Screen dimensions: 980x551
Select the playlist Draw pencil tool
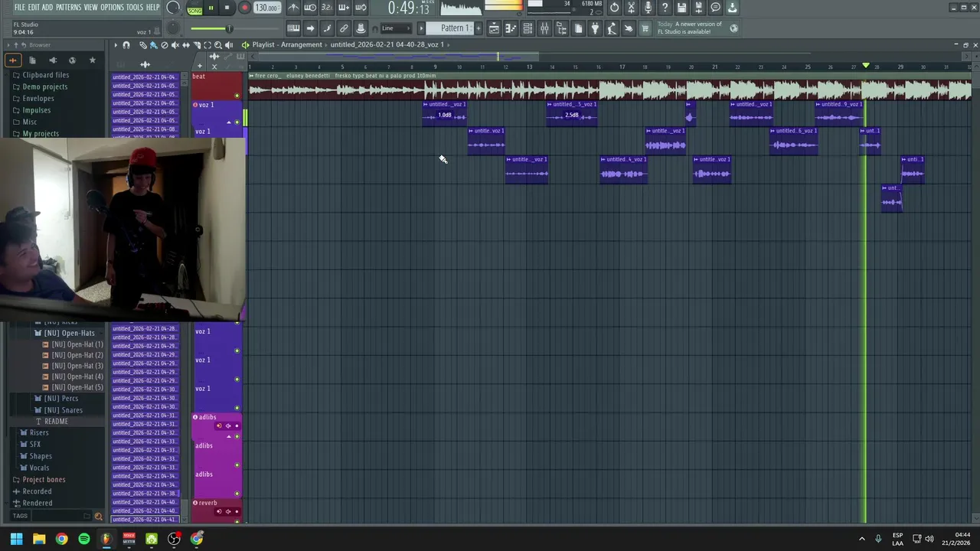pos(143,45)
